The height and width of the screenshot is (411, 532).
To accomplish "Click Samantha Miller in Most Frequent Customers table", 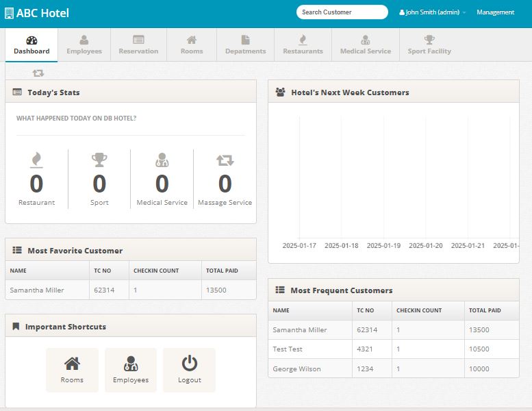I will 300,330.
